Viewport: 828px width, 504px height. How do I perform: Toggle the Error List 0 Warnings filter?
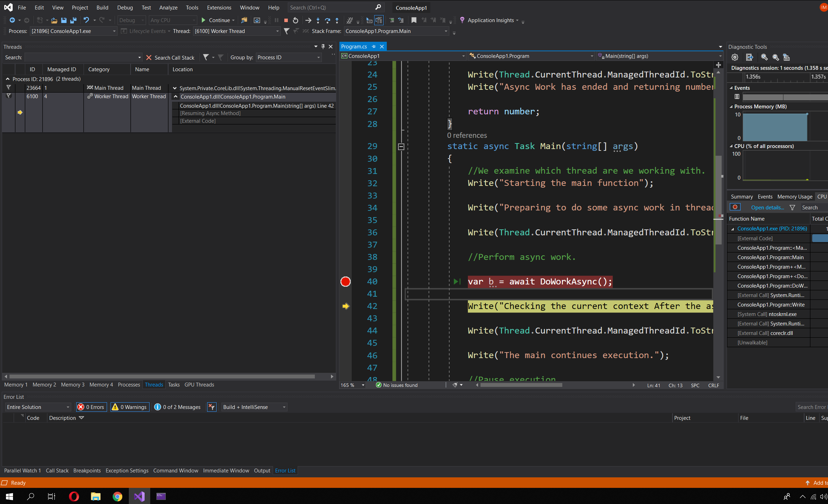(x=130, y=407)
